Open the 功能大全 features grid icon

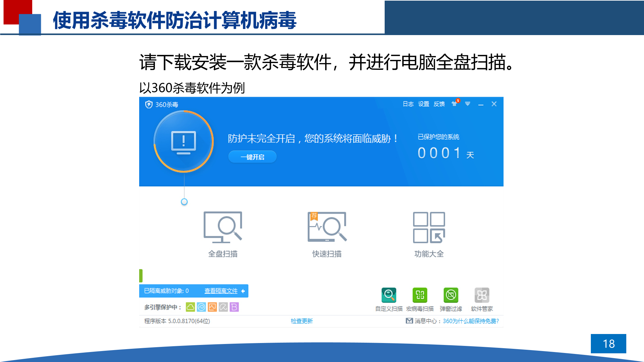429,227
